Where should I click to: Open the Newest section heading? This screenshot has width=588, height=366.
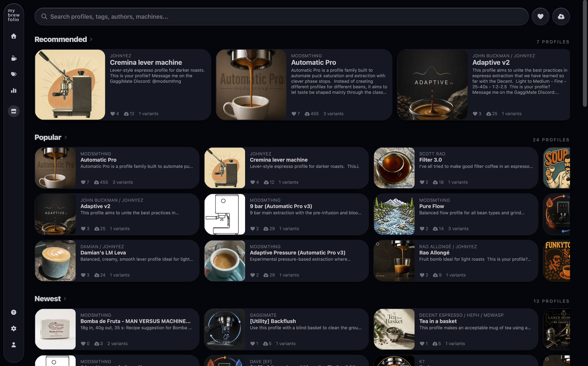48,299
